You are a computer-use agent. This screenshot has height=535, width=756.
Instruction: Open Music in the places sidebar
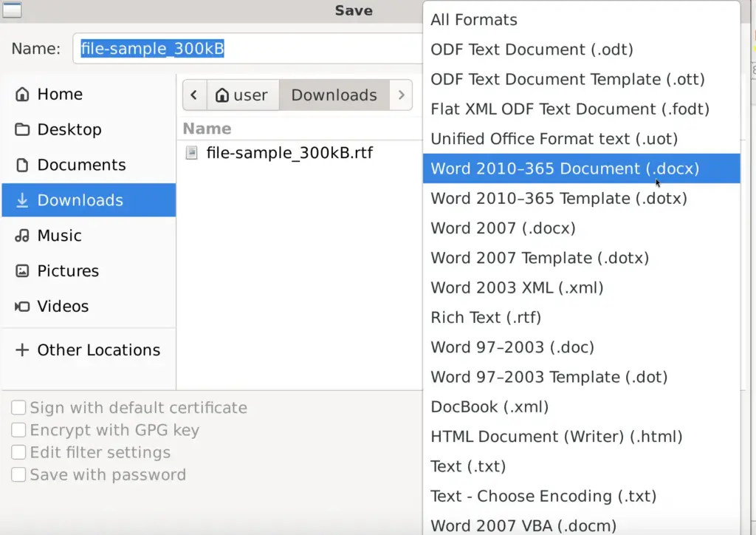89,236
